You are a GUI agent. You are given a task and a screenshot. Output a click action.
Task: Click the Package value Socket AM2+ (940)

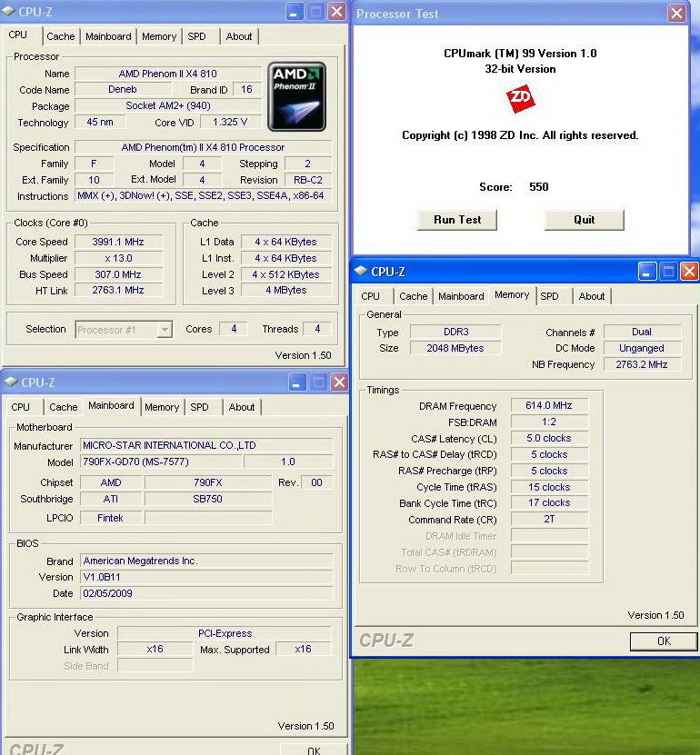[x=168, y=106]
